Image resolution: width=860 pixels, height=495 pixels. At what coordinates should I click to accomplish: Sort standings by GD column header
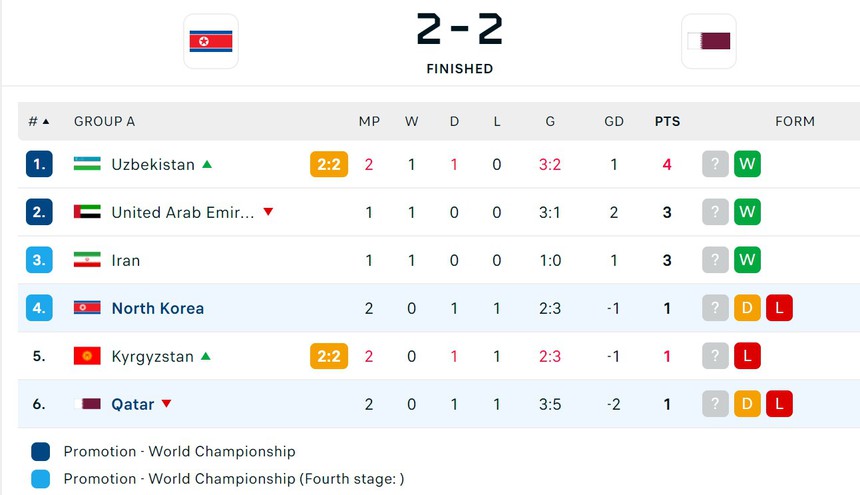click(614, 121)
